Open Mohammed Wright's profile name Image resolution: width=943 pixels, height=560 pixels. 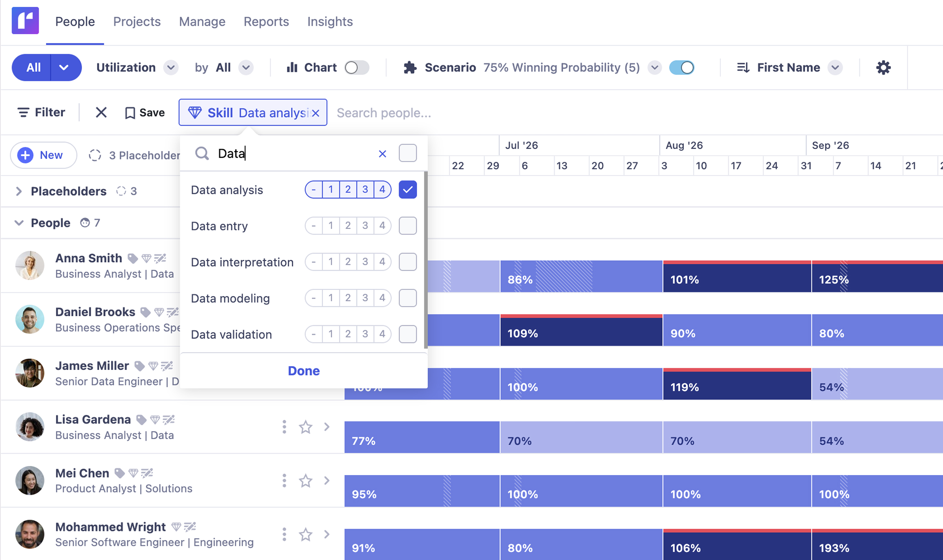(110, 527)
